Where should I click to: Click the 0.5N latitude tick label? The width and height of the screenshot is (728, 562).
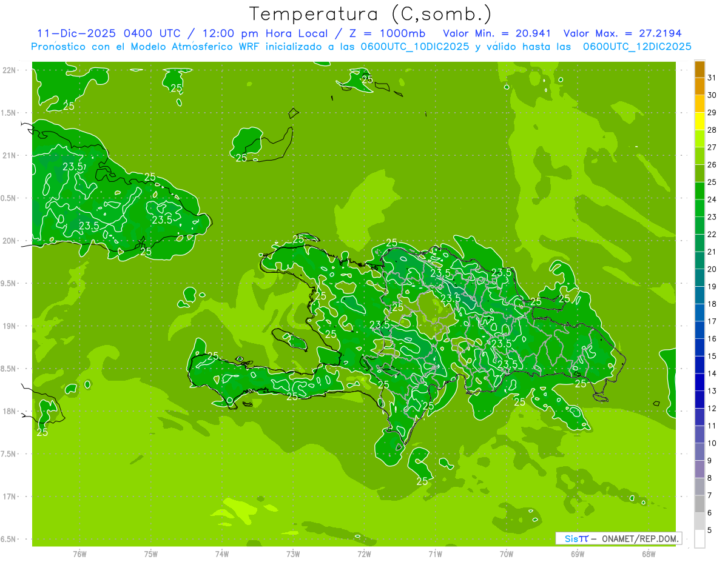(x=9, y=198)
